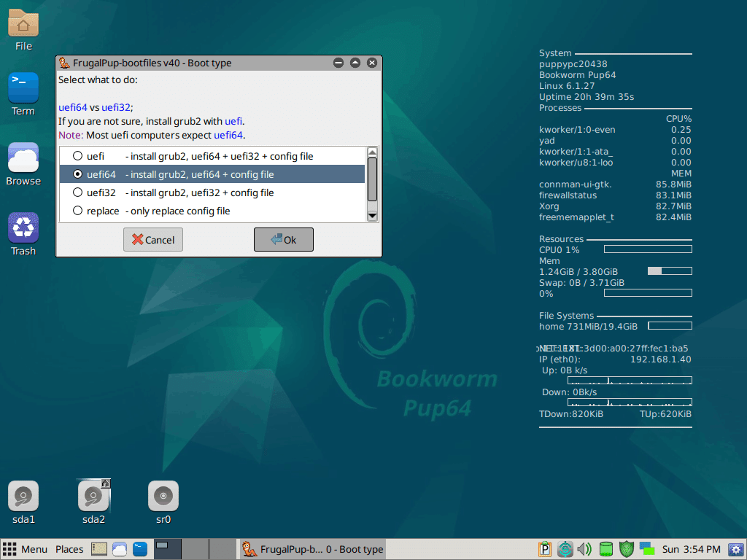Click the 'firewallstatus' process entry
This screenshot has width=747, height=560.
(568, 195)
